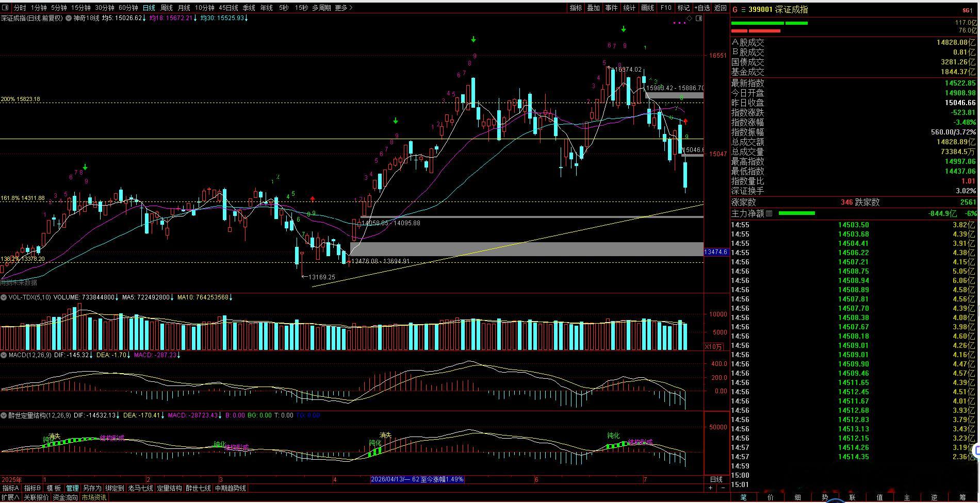Screen dimensions: 980x503
Task: Click the 画线 drawing button
Action: coord(647,8)
